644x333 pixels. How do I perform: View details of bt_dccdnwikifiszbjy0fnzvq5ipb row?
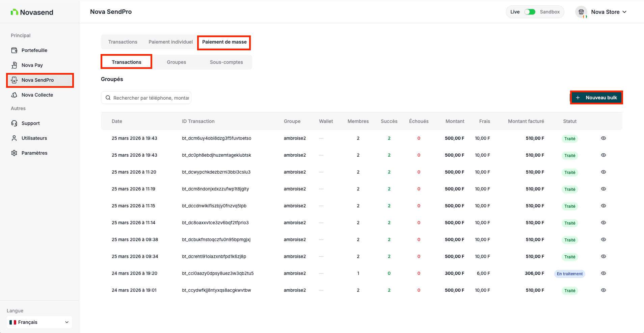coord(603,206)
